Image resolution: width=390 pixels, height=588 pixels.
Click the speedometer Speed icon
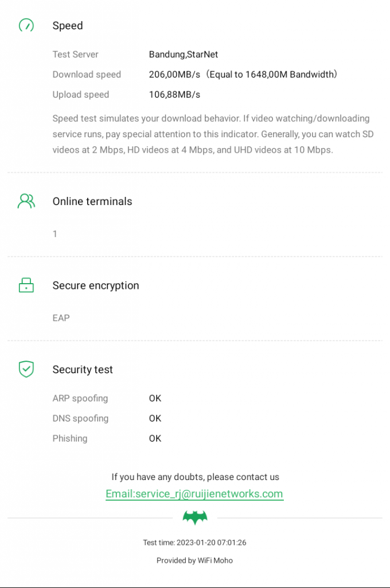(26, 26)
